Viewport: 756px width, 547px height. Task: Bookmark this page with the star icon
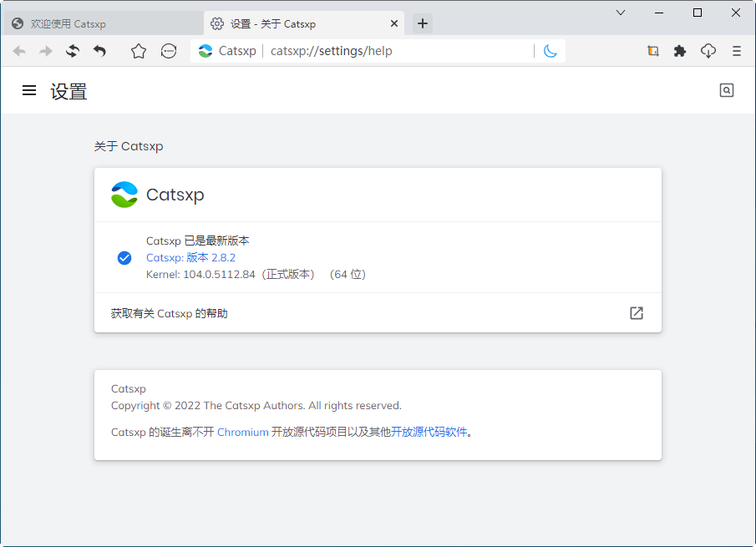click(x=139, y=51)
